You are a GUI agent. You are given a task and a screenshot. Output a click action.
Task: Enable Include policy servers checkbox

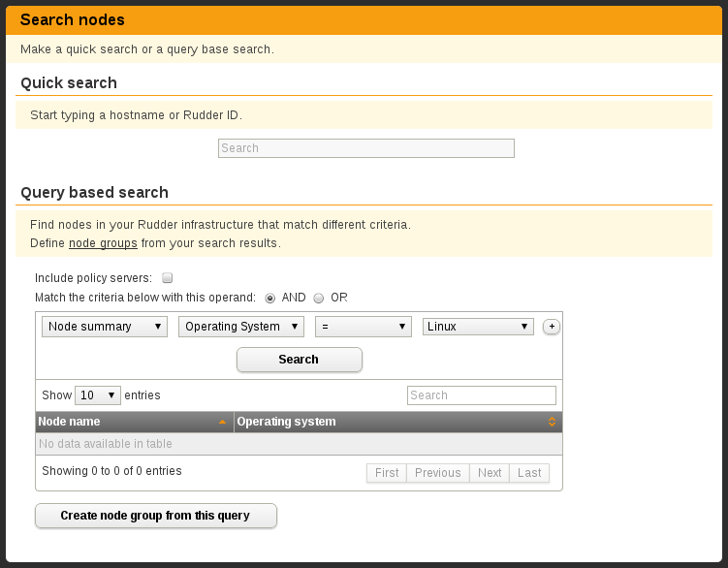[167, 278]
